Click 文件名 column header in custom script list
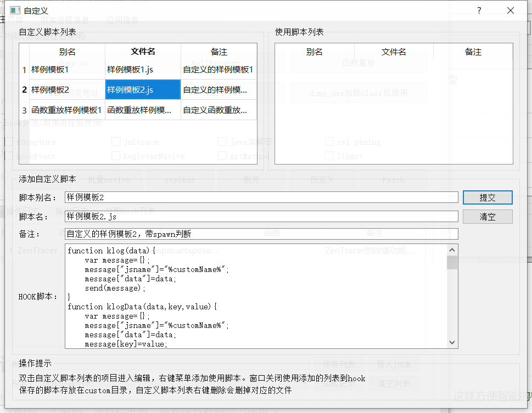 (143, 52)
